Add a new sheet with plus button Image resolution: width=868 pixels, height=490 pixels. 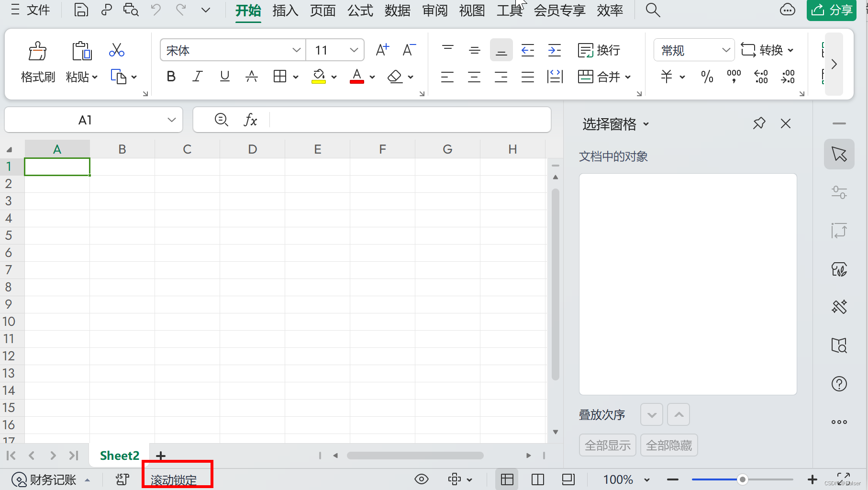(161, 456)
